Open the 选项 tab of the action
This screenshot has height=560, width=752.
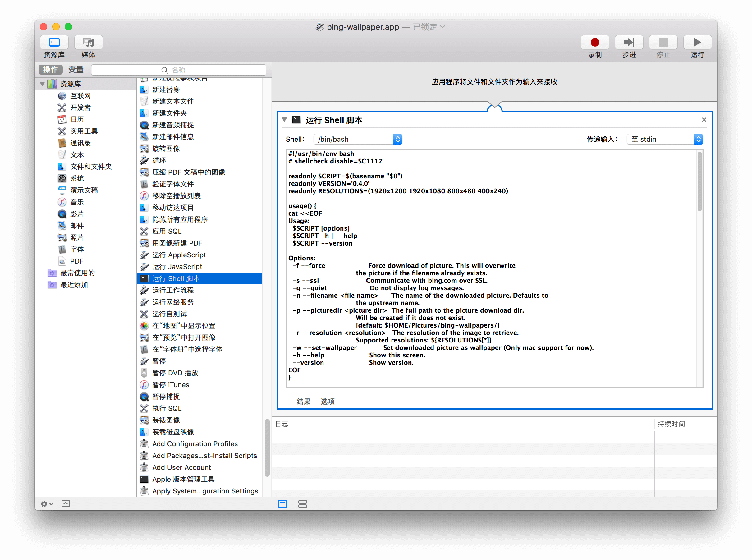(328, 402)
